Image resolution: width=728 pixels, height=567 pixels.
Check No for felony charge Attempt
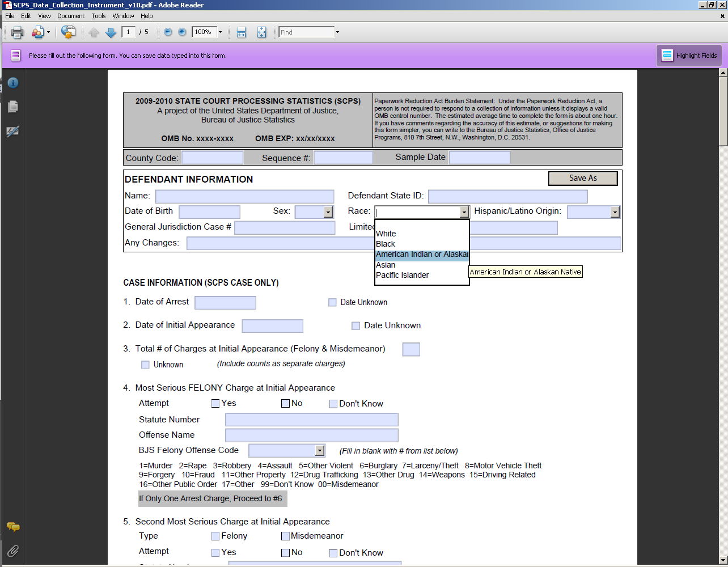pos(285,404)
